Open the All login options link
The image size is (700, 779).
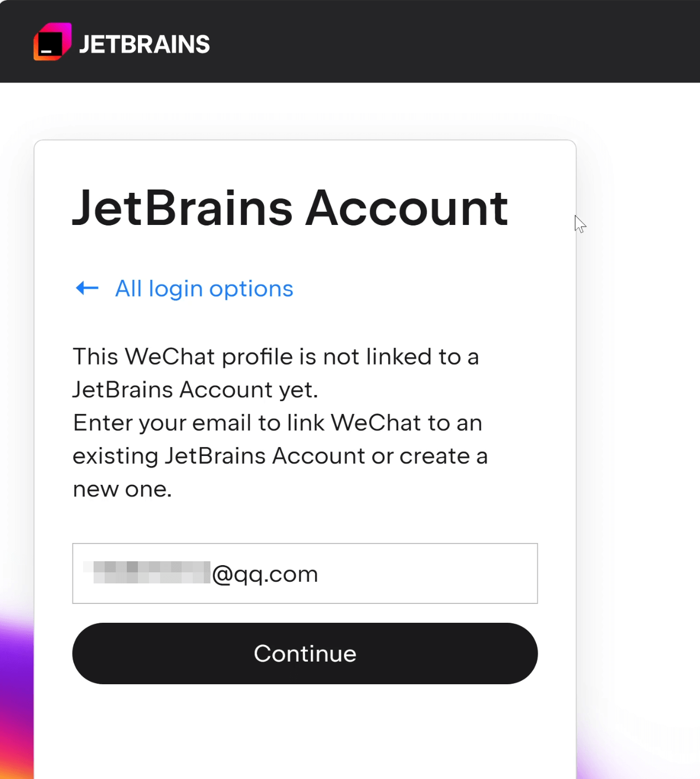coord(204,289)
